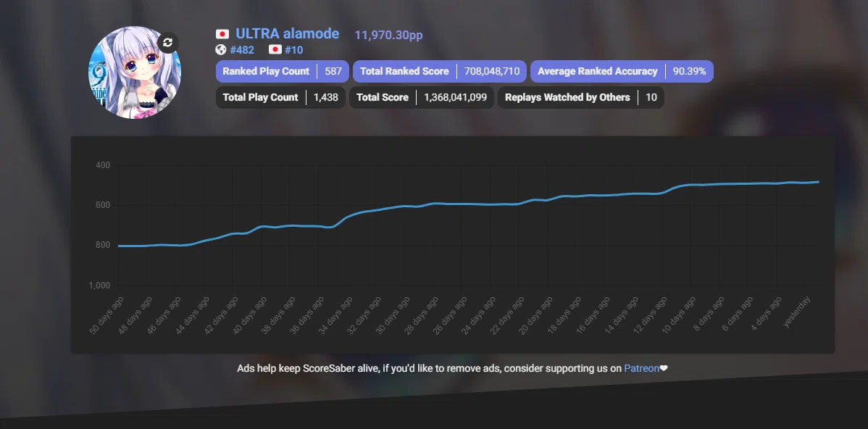Click the Replays Watched by Others badge
868x429 pixels.
580,97
